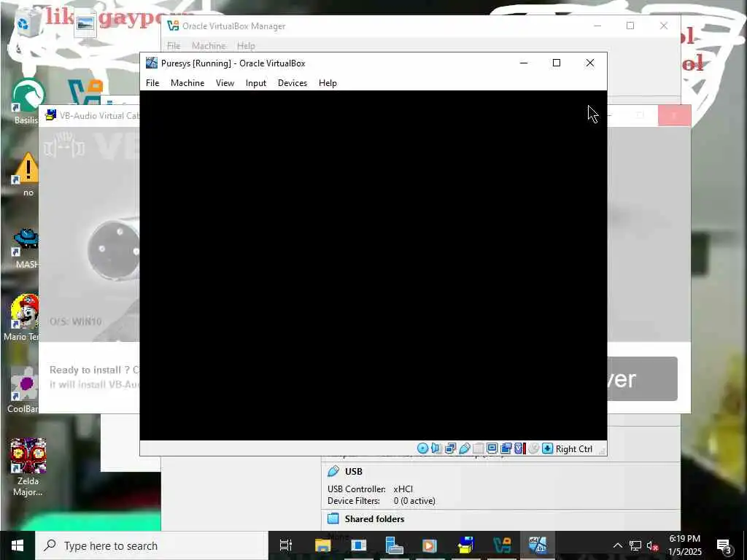Open File menu in VirtualBox Manager window
Image resolution: width=747 pixels, height=560 pixels.
pyautogui.click(x=174, y=46)
